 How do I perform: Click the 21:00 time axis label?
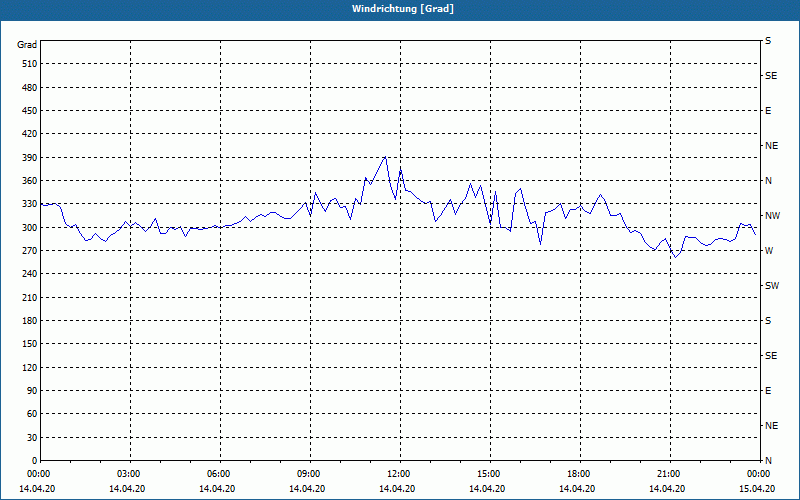(667, 474)
